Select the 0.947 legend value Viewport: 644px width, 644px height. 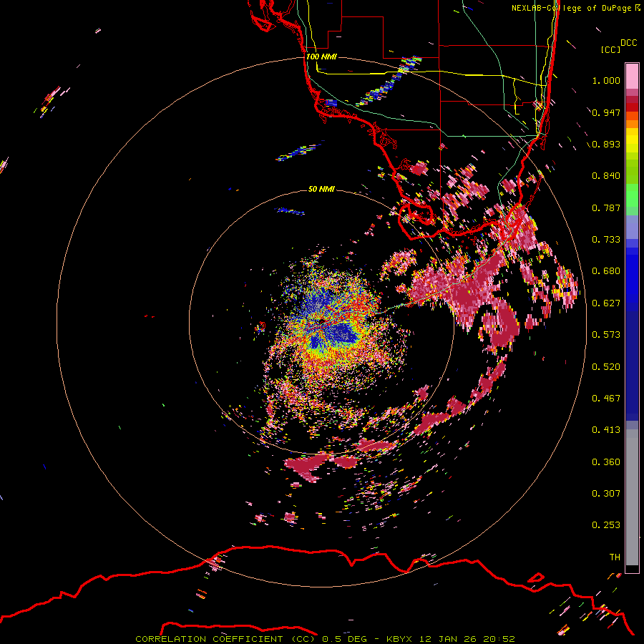606,112
